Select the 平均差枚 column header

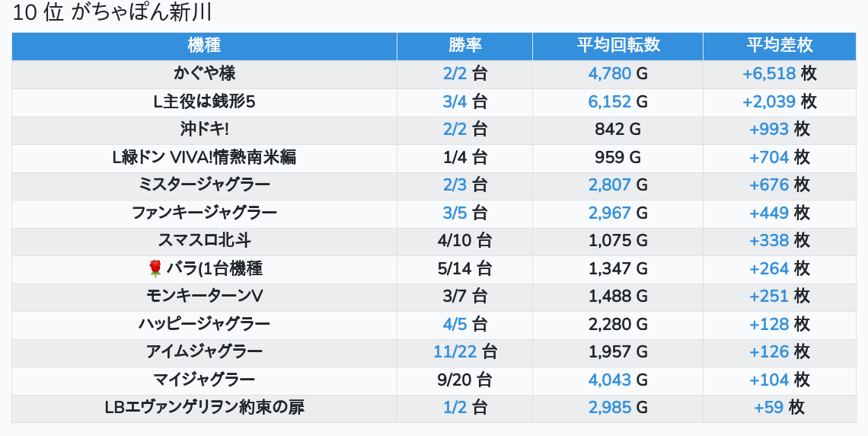pyautogui.click(x=779, y=46)
